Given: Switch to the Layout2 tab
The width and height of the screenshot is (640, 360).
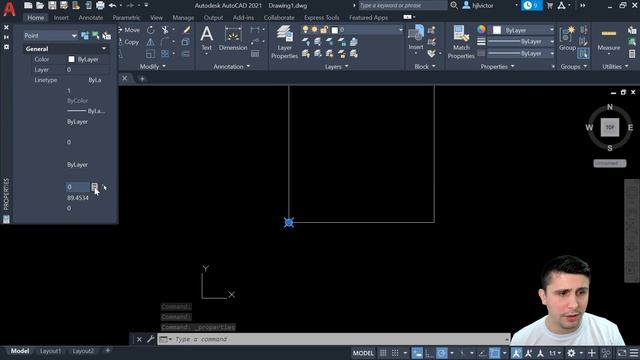Looking at the screenshot, I should pyautogui.click(x=83, y=351).
